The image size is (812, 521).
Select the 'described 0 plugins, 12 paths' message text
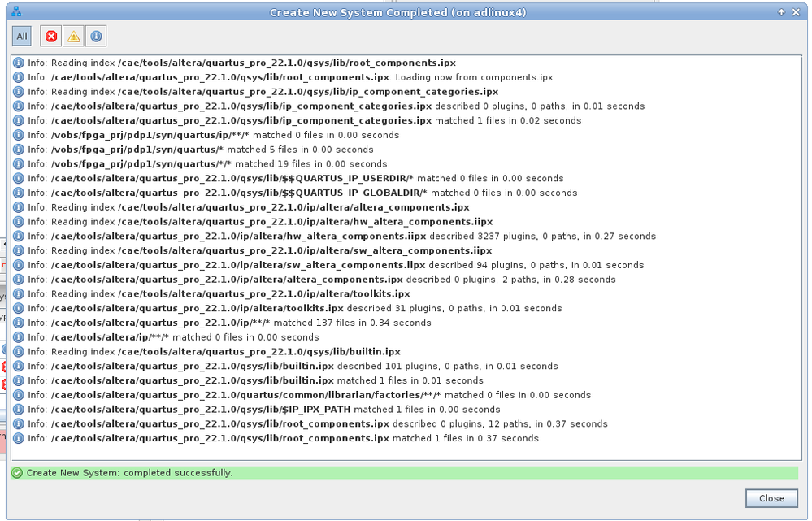(x=500, y=424)
